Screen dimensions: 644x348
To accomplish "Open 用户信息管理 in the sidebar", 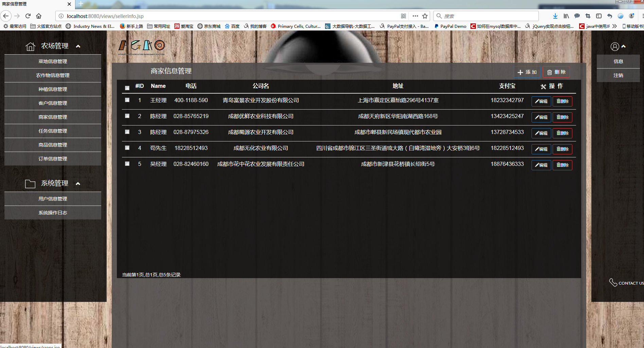I will (x=53, y=199).
